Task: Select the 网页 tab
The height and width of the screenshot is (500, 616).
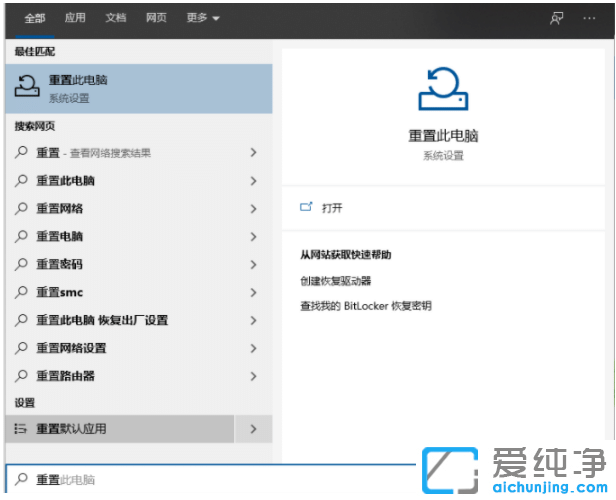Action: (156, 18)
